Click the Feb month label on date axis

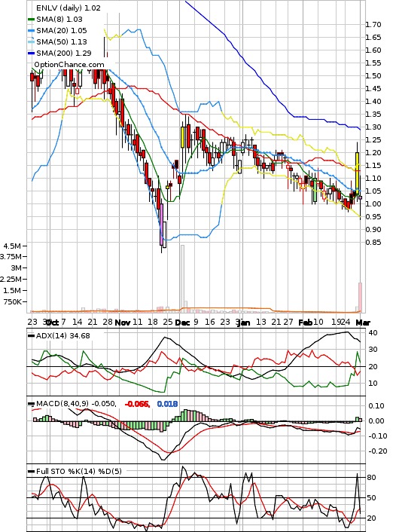[x=305, y=323]
